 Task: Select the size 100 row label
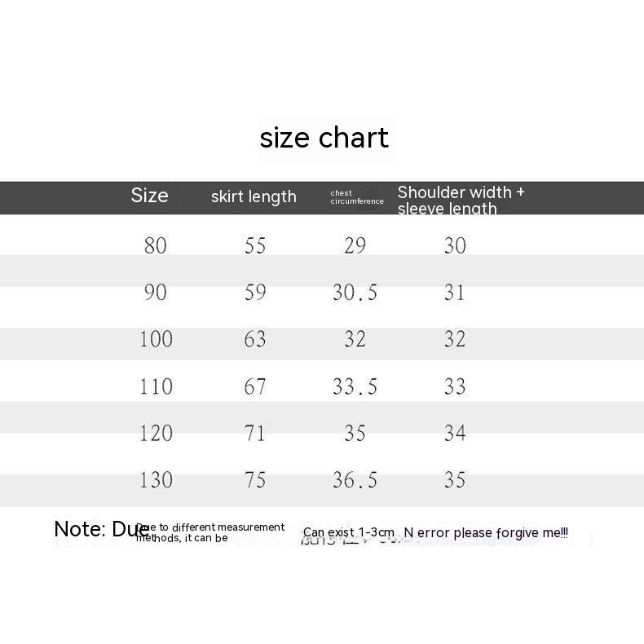156,339
